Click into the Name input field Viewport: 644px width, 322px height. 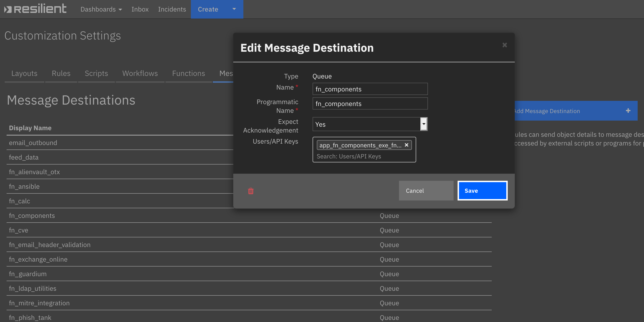370,89
